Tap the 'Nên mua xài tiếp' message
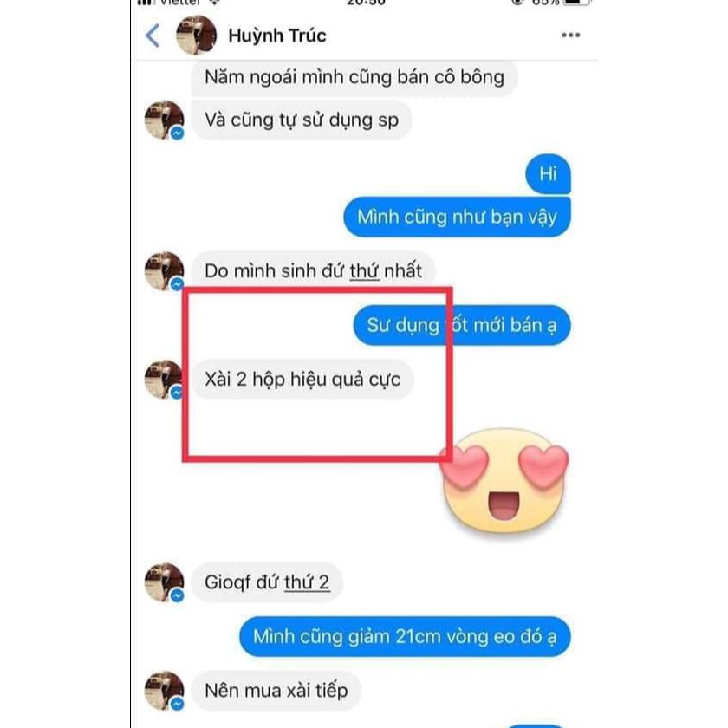 tap(276, 691)
